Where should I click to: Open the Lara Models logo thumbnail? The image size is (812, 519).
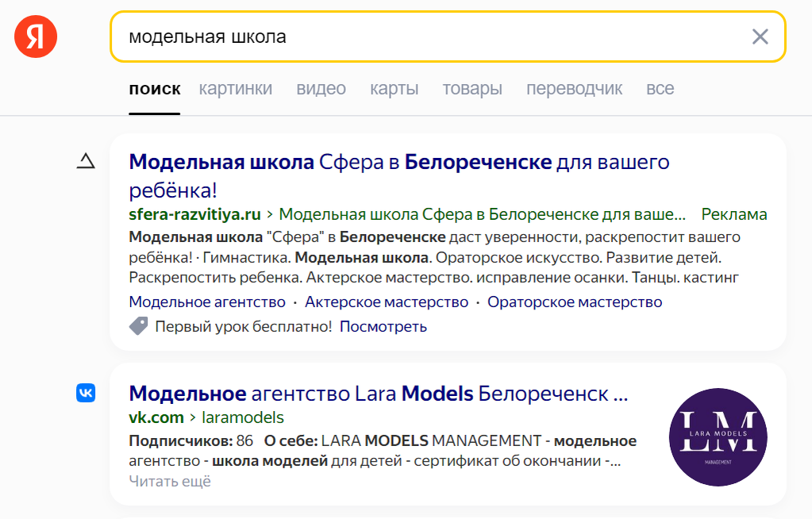[718, 437]
